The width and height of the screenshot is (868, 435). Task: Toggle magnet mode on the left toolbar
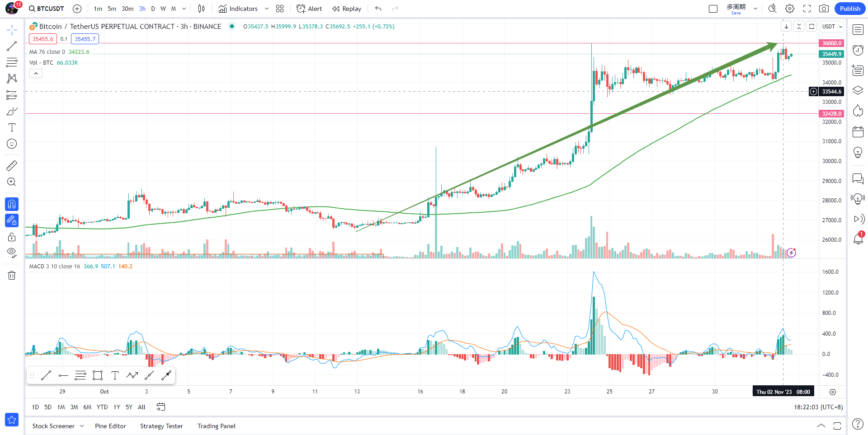click(x=12, y=204)
